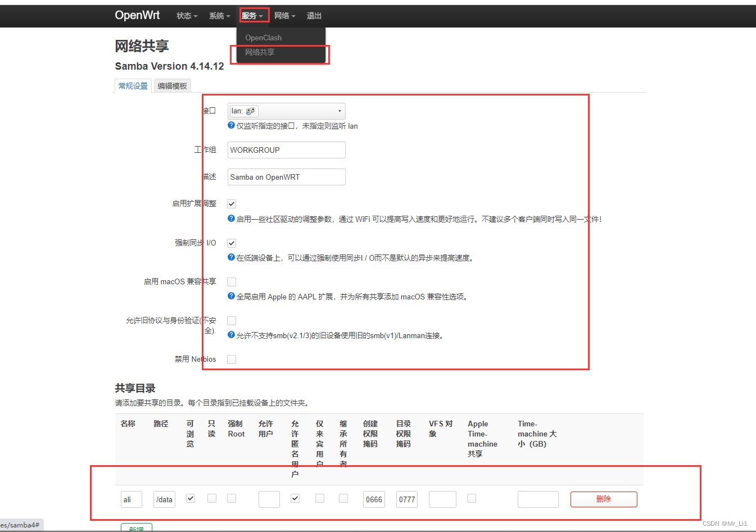756x532 pixels.
Task: Expand the 系统 menu in the navbar
Action: (220, 16)
